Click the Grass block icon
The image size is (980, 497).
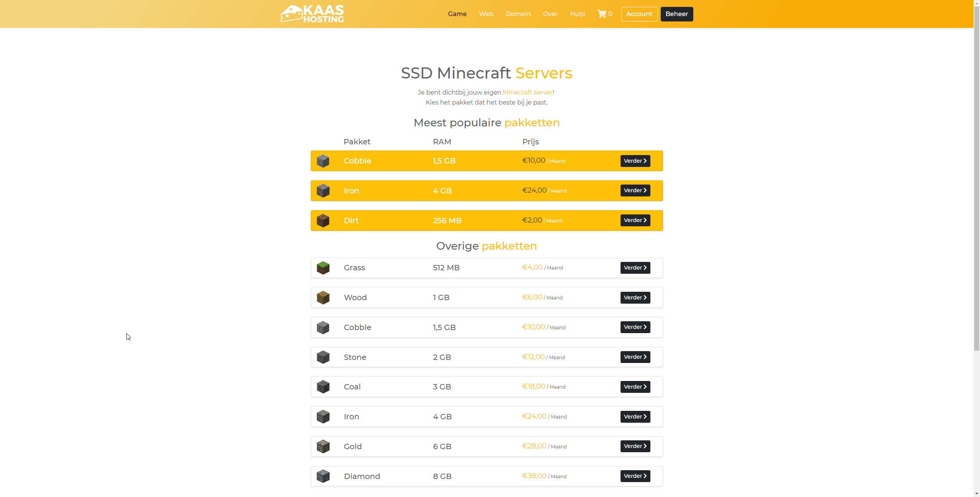pos(323,268)
